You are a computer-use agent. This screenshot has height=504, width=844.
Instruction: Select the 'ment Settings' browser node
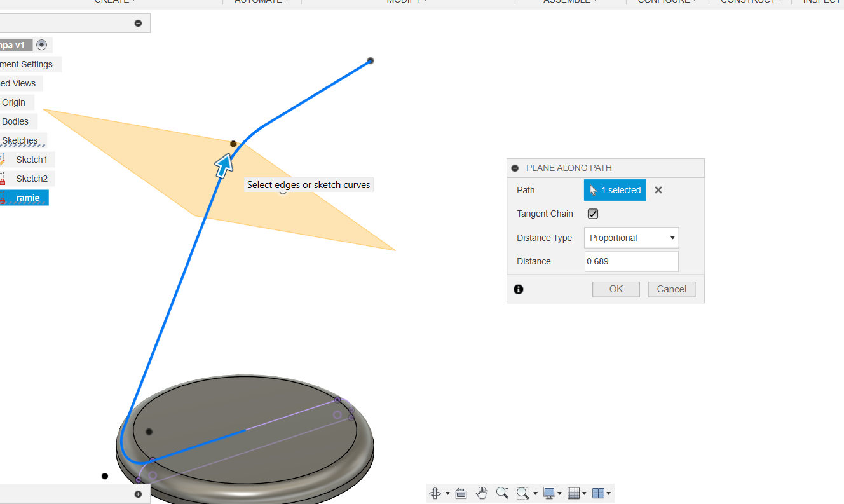tap(27, 64)
